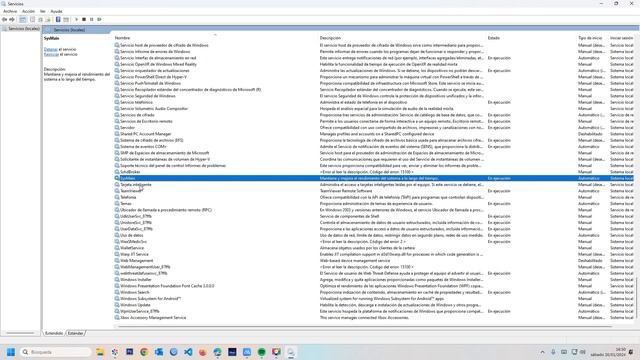Viewport: 640px width, 360px height.
Task: Open Google Chrome from the taskbar
Action: tap(144, 352)
